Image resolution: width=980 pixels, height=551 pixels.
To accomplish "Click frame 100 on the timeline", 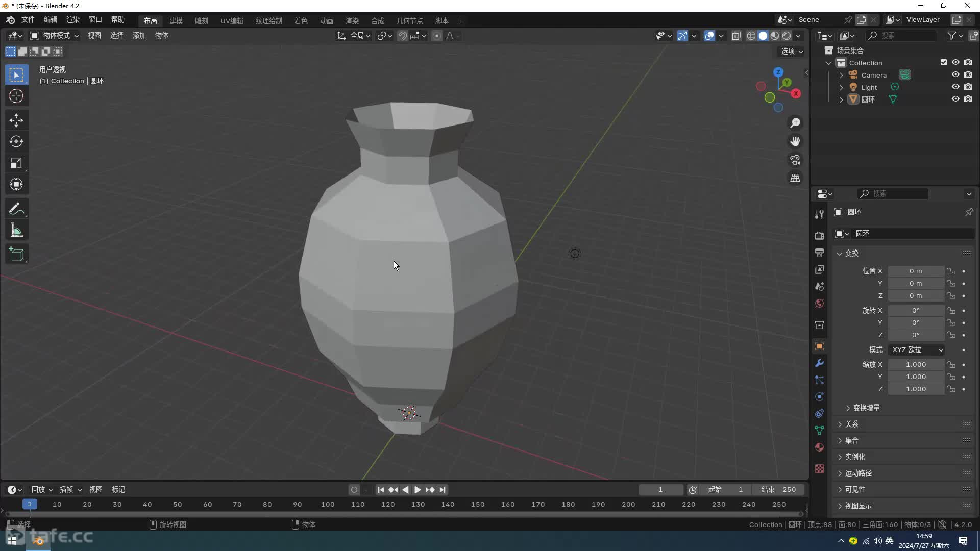I will 328,505.
